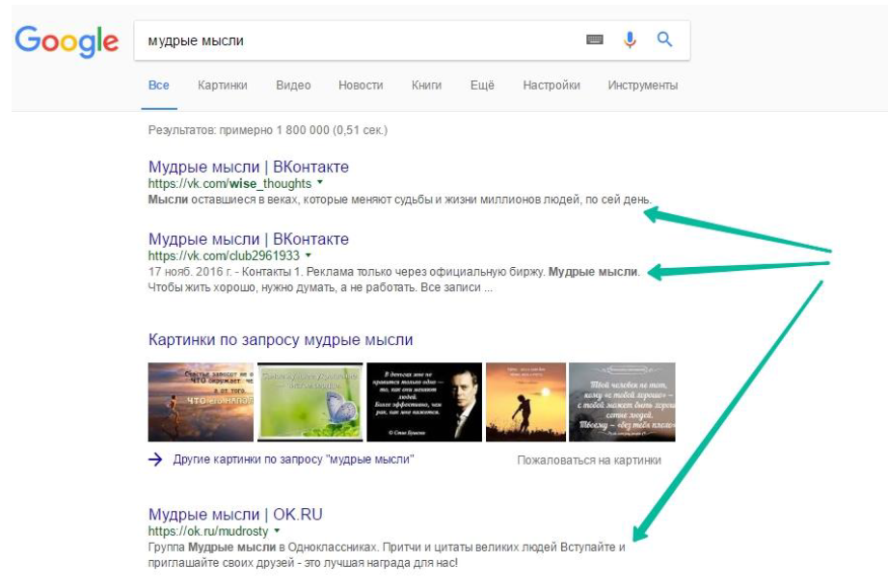Click 'Другие картинки по запросу "мудрые мысли"' link
The height and width of the screenshot is (588, 888).
pos(293,460)
